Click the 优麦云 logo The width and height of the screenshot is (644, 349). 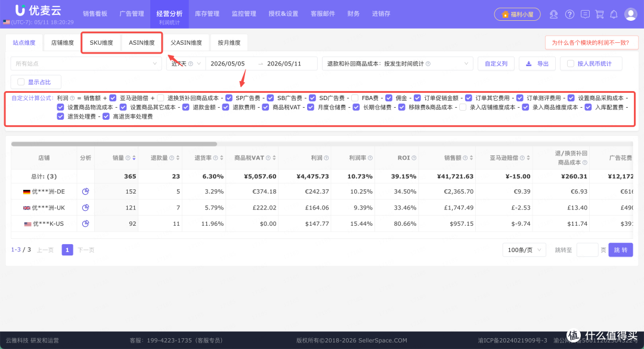tap(38, 11)
